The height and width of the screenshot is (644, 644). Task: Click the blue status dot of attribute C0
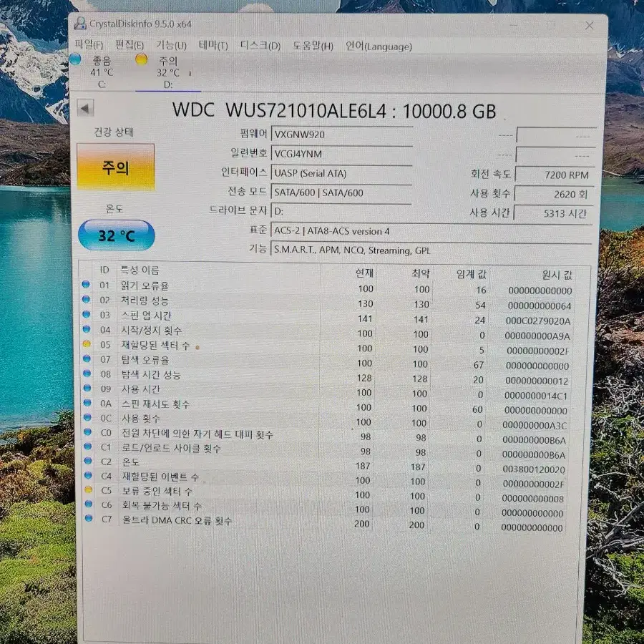click(x=87, y=431)
